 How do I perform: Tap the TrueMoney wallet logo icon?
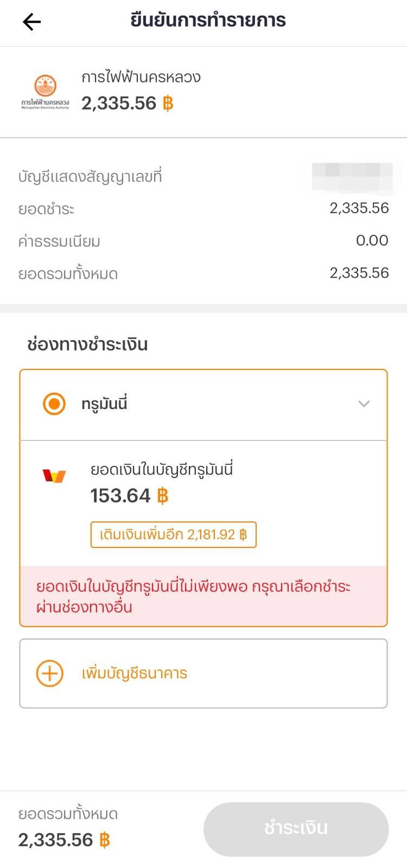(x=54, y=476)
